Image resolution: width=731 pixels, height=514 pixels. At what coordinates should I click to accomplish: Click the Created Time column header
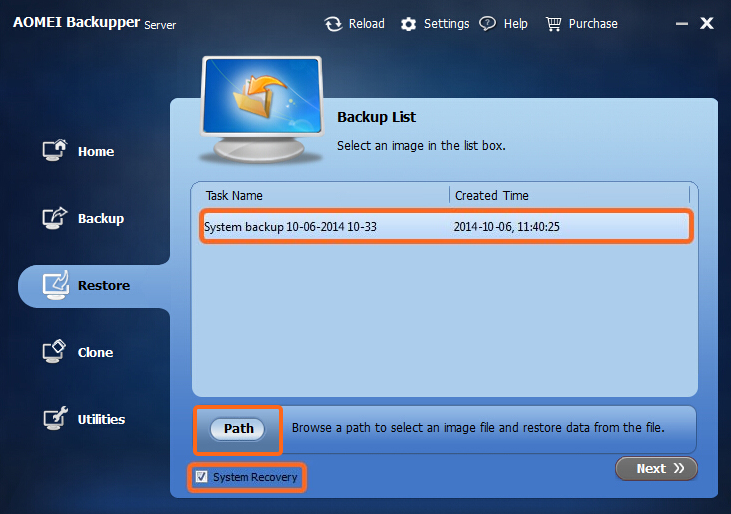click(491, 196)
